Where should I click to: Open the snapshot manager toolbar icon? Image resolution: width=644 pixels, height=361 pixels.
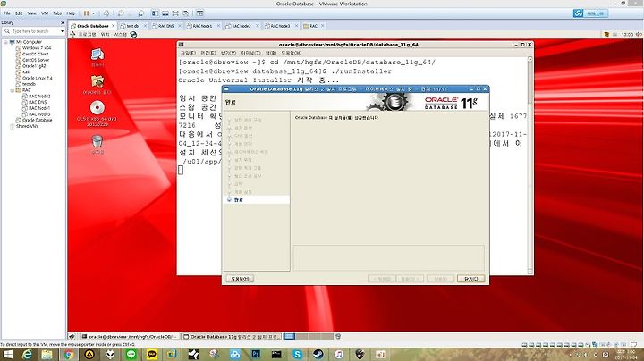tap(140, 13)
